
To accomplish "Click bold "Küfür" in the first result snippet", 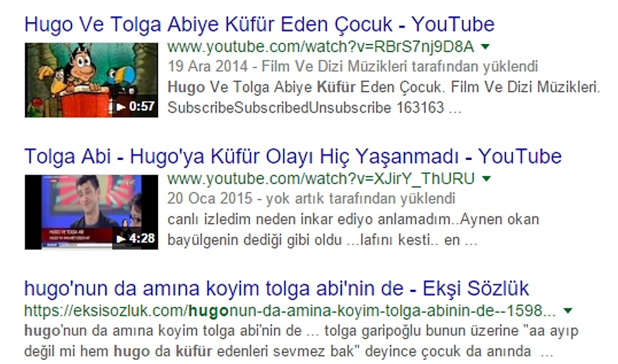I will pyautogui.click(x=336, y=87).
